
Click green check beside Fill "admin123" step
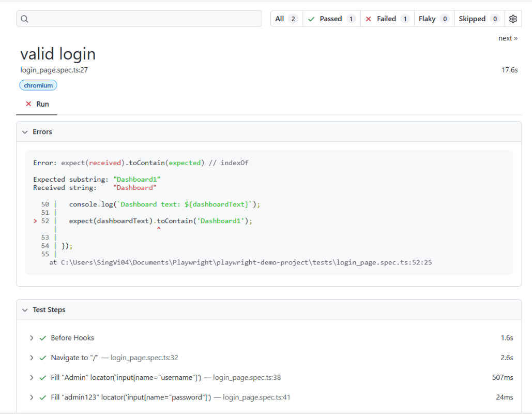pyautogui.click(x=43, y=397)
